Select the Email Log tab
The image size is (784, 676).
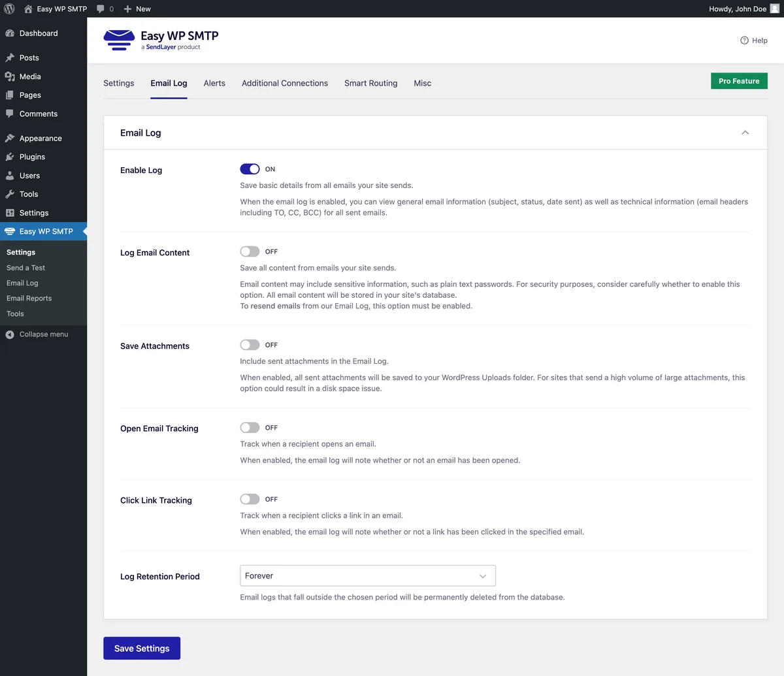point(169,83)
